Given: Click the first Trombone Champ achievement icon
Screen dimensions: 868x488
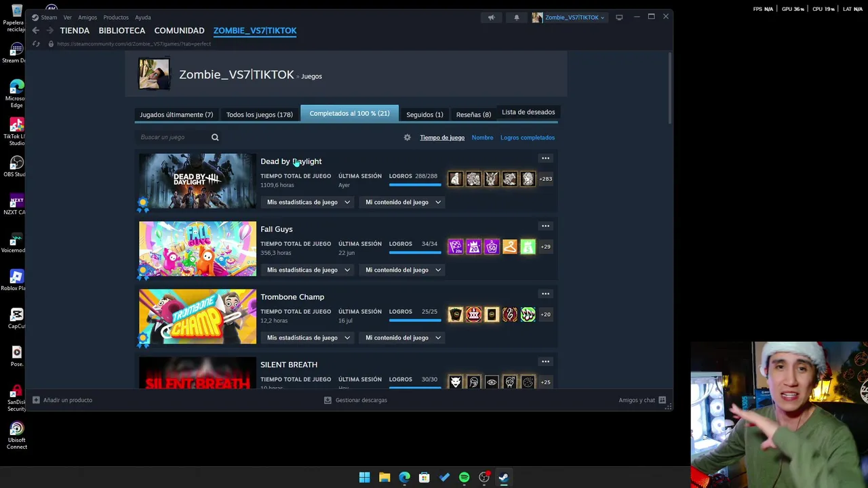Looking at the screenshot, I should tap(456, 314).
